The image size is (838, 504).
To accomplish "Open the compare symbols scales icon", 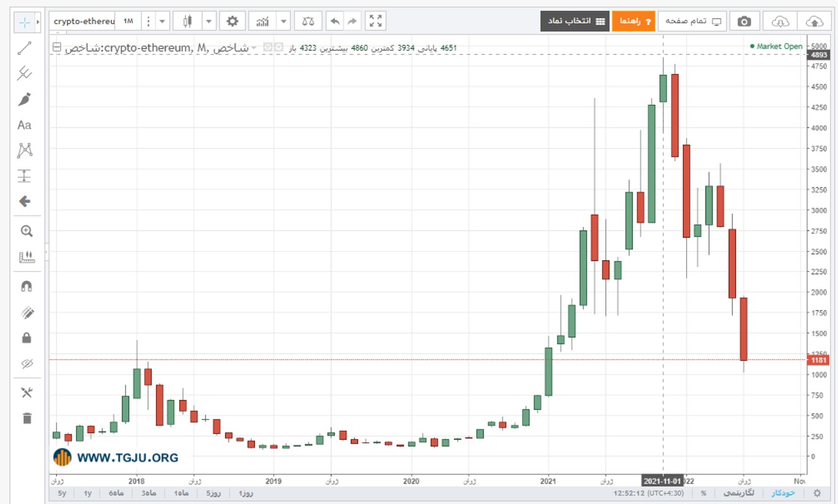I will click(308, 21).
